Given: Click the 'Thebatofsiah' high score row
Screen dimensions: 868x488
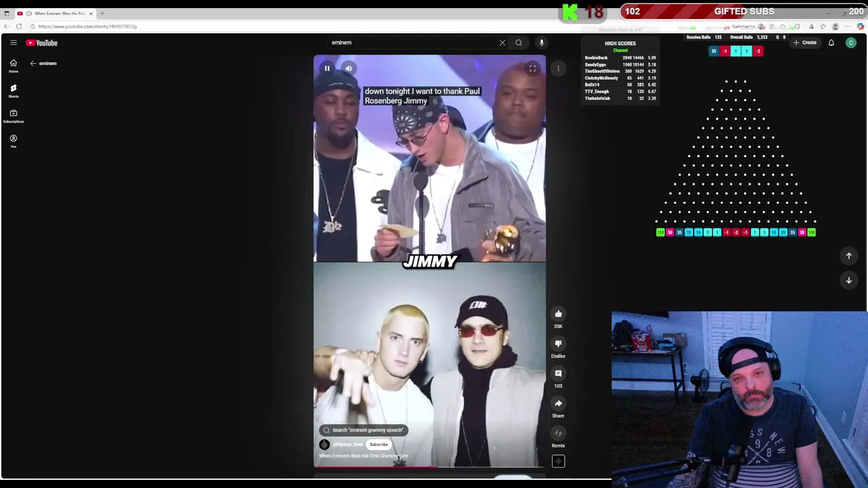Looking at the screenshot, I should tap(620, 98).
